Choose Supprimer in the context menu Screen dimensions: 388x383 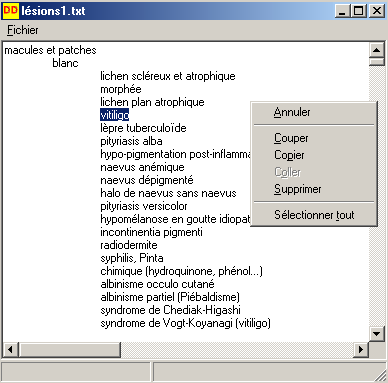298,189
